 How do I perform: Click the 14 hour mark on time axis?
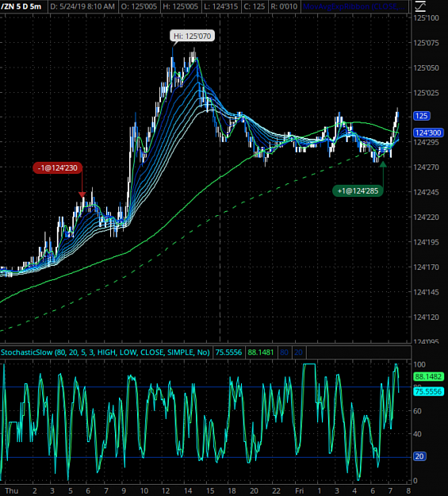point(188,490)
